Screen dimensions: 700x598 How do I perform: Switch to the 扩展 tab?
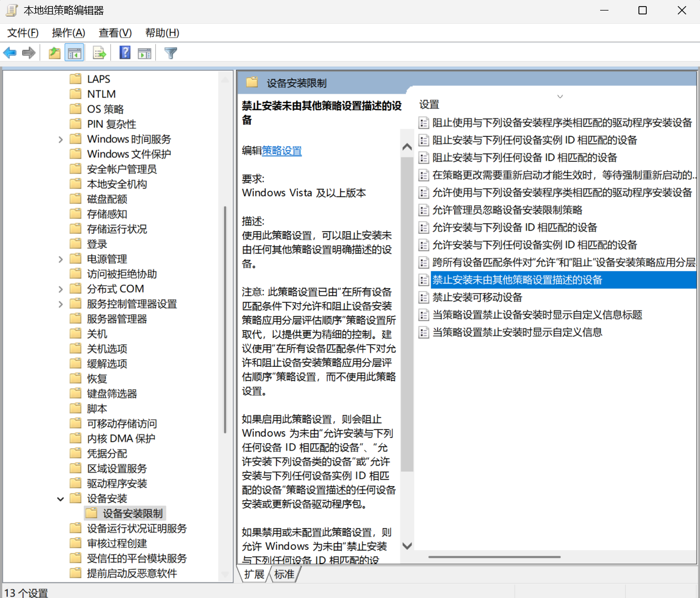[x=254, y=574]
